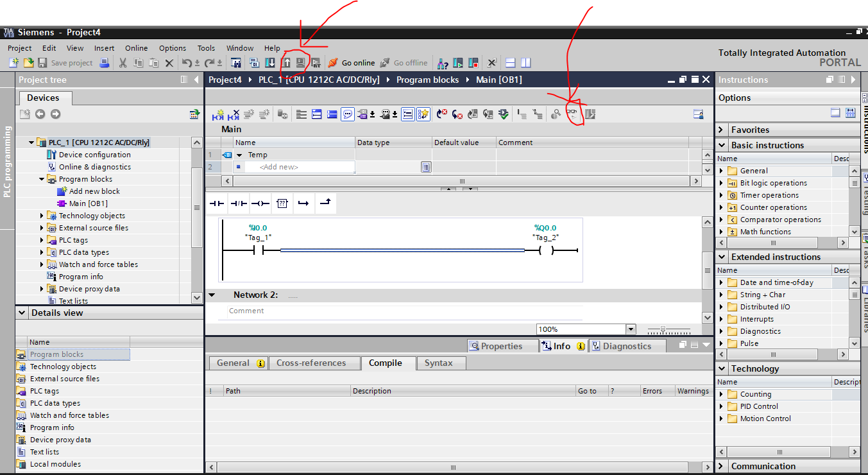Turn monitoring on with glasses icon
The height and width of the screenshot is (475, 868).
coord(572,114)
